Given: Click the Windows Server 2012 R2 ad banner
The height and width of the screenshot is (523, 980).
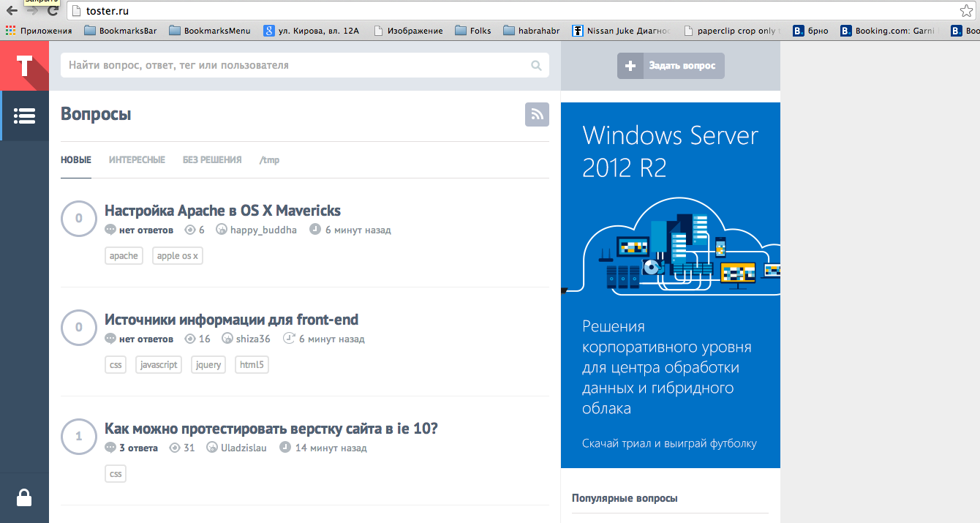Looking at the screenshot, I should click(671, 285).
